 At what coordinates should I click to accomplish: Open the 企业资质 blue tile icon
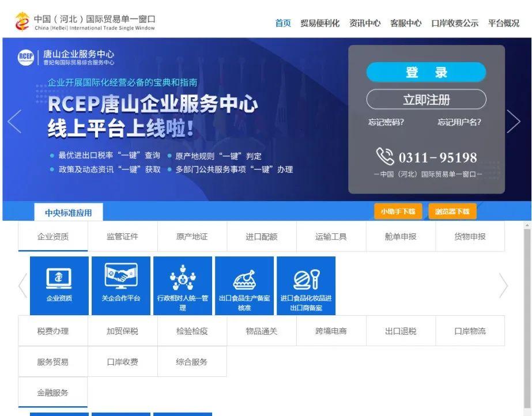59,285
